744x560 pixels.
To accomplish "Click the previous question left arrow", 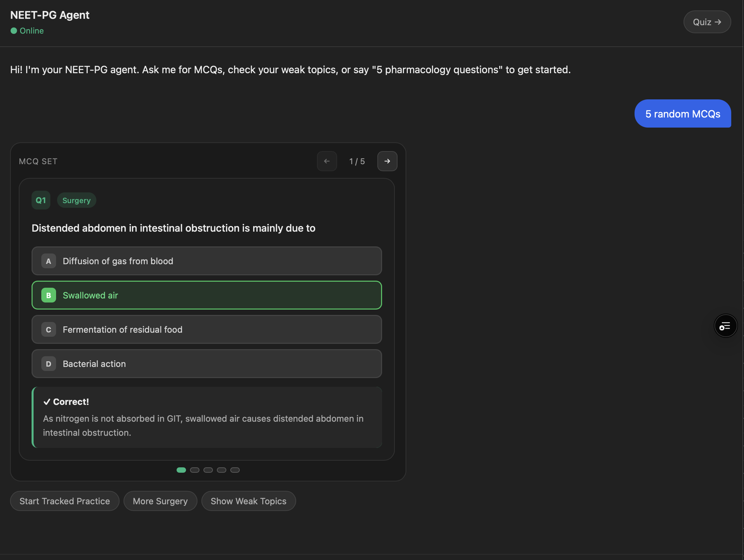I will pyautogui.click(x=327, y=161).
